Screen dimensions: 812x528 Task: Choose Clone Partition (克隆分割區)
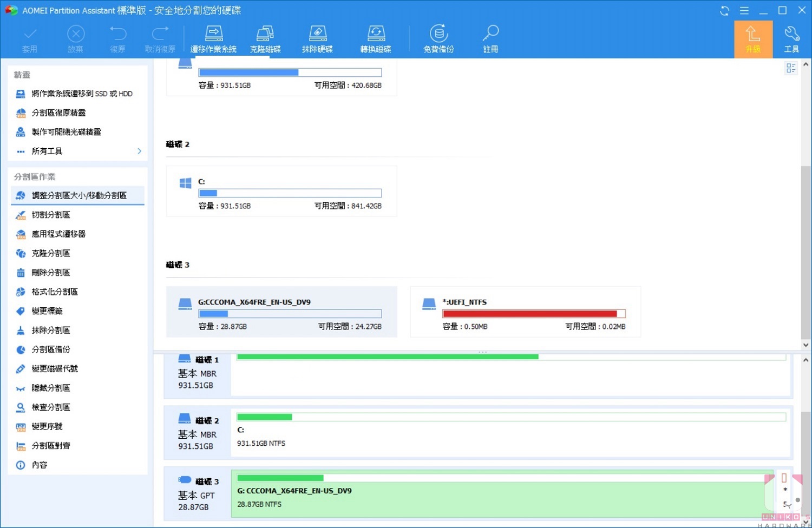coord(78,254)
